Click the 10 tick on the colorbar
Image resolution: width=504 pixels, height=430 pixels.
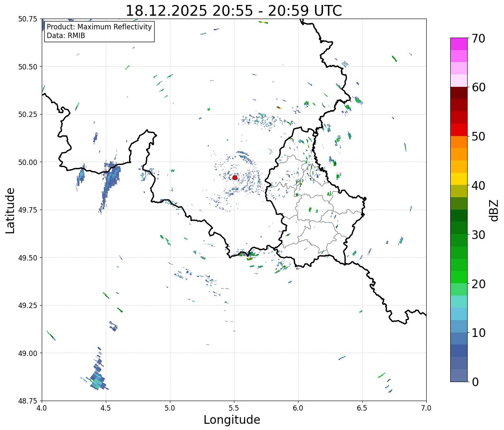(x=478, y=332)
